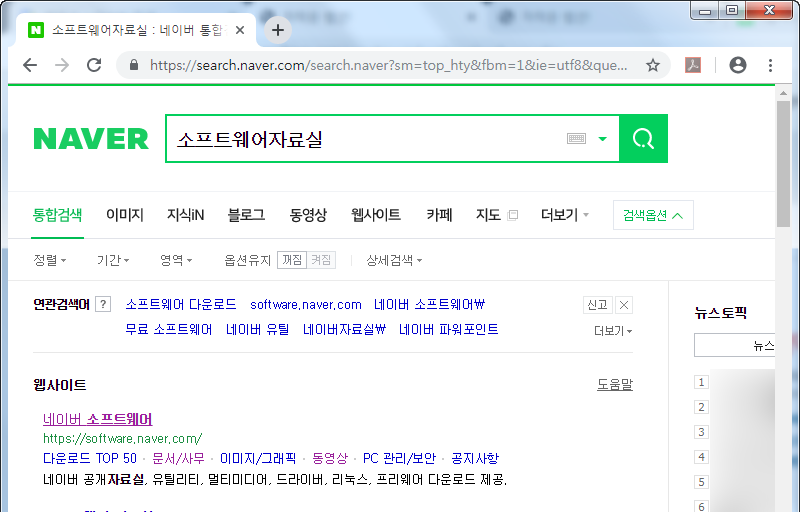Click the https://software.naver.com/ URL

pos(122,439)
